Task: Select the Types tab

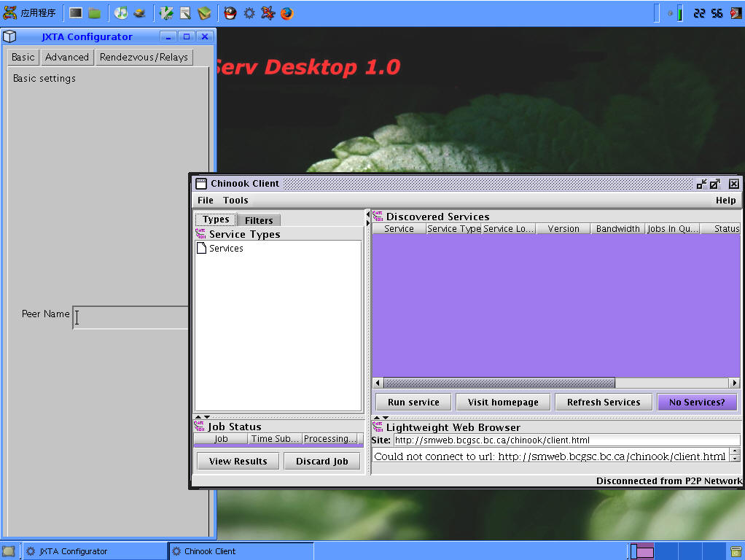Action: 216,219
